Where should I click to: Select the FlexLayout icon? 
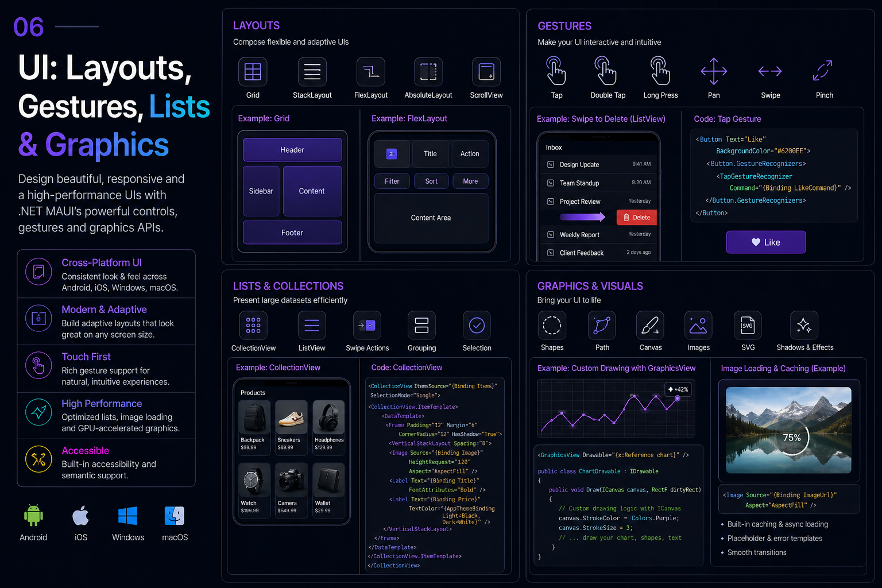pos(370,71)
